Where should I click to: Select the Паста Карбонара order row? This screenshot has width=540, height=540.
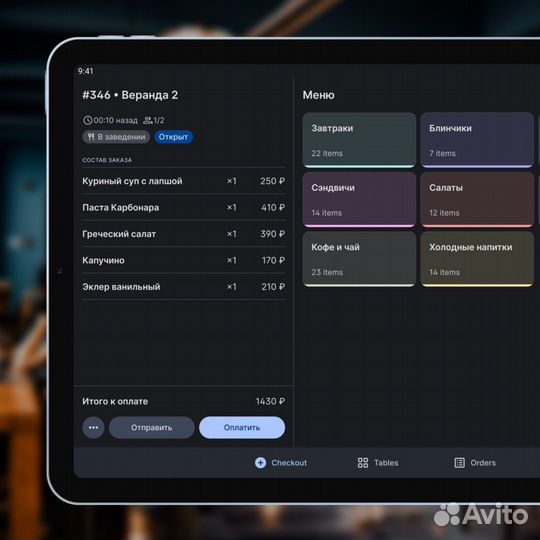pos(184,207)
